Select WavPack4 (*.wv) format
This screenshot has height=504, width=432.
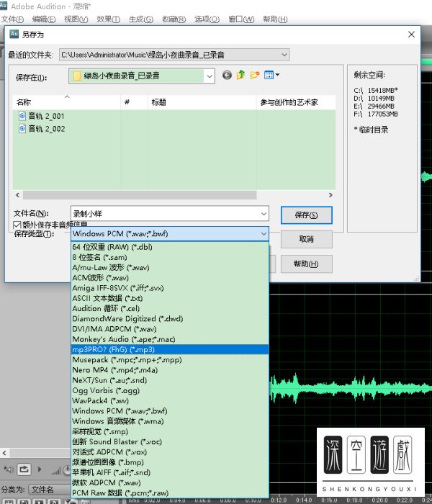(x=170, y=401)
